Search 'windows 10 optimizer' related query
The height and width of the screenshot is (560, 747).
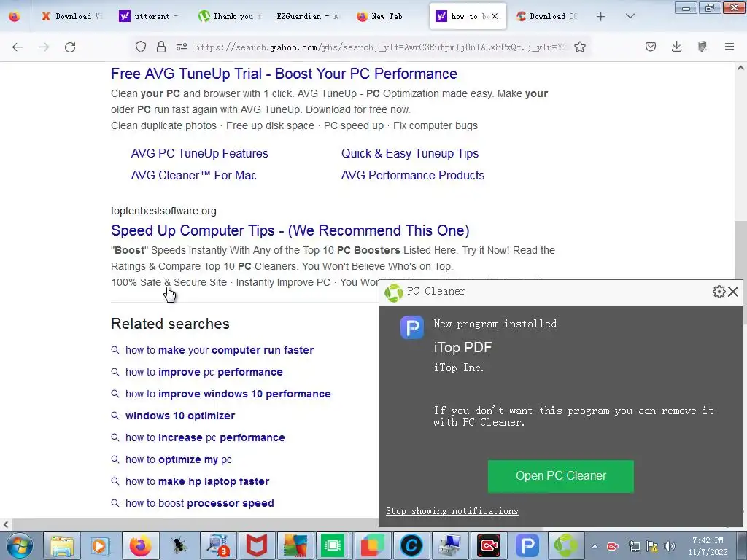pyautogui.click(x=179, y=416)
